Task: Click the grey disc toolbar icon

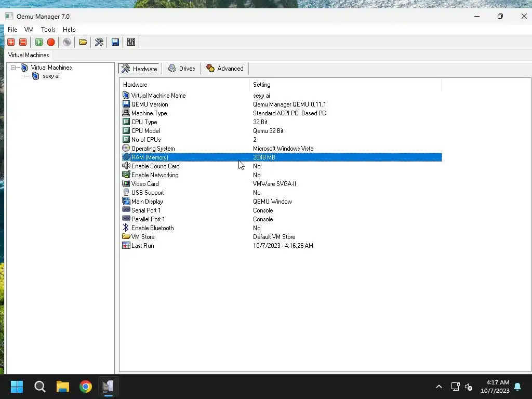Action: pyautogui.click(x=67, y=42)
